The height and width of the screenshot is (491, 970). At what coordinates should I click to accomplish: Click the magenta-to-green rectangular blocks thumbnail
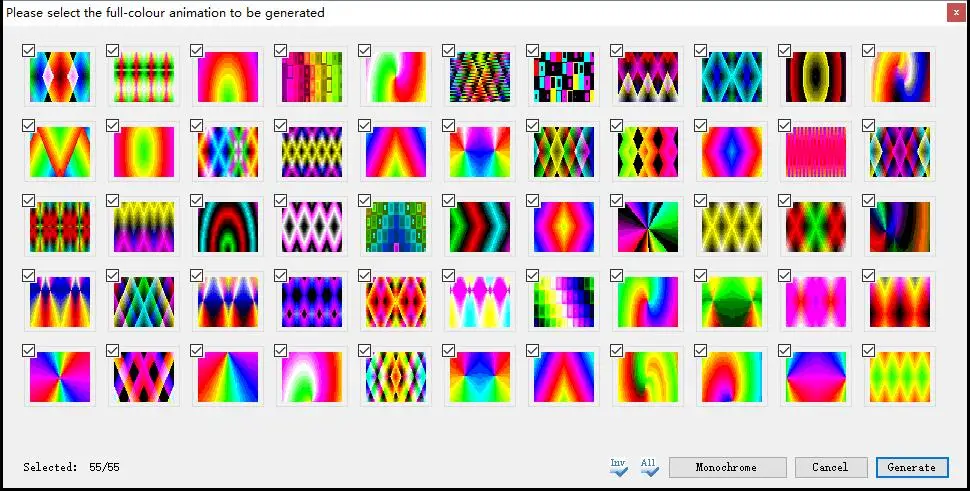click(312, 77)
